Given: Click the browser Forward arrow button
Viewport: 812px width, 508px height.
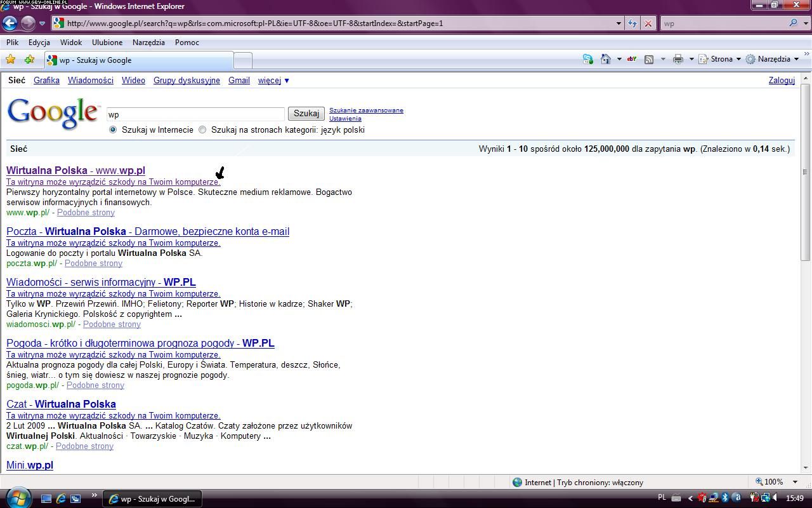Looking at the screenshot, I should click(28, 23).
